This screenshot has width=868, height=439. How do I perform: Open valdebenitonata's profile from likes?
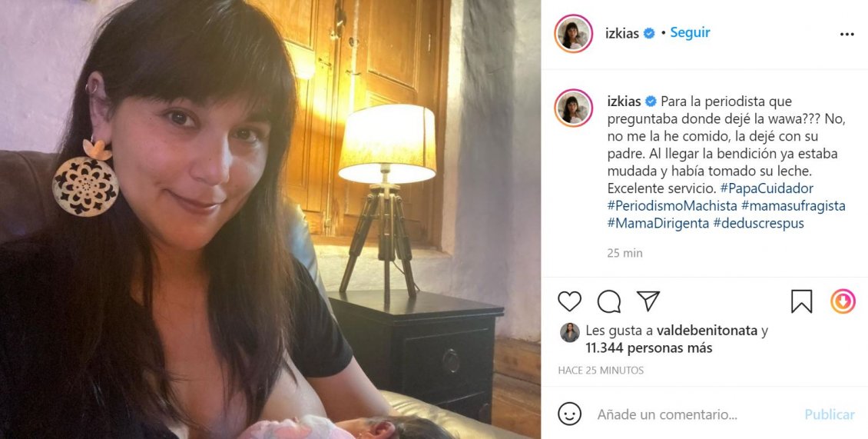click(x=707, y=331)
